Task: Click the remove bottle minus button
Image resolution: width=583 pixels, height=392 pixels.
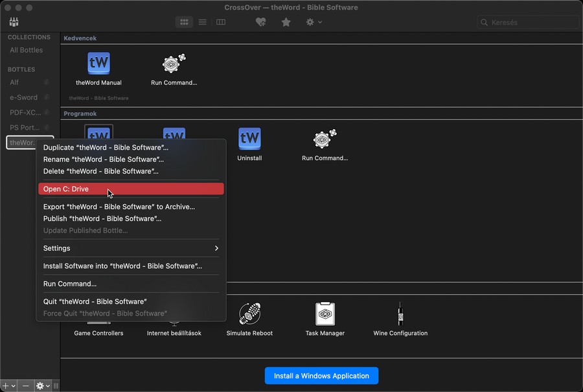Action: [25, 386]
